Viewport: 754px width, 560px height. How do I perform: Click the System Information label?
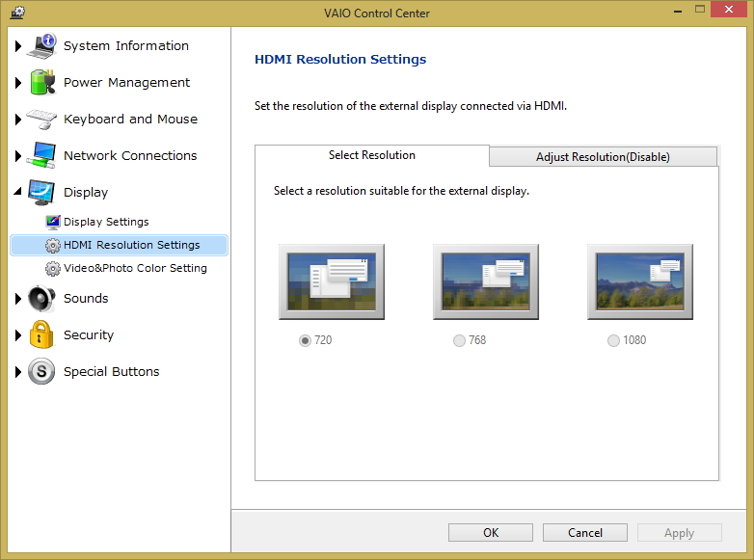126,45
